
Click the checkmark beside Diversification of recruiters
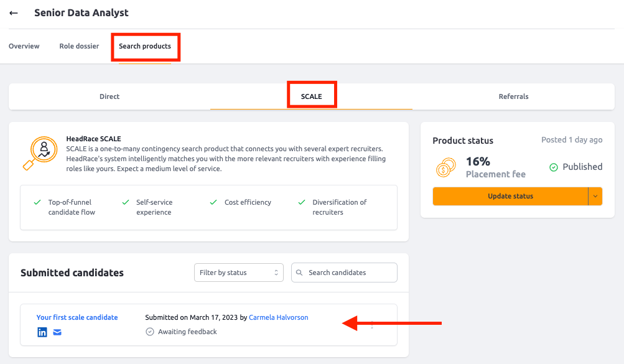pyautogui.click(x=302, y=202)
